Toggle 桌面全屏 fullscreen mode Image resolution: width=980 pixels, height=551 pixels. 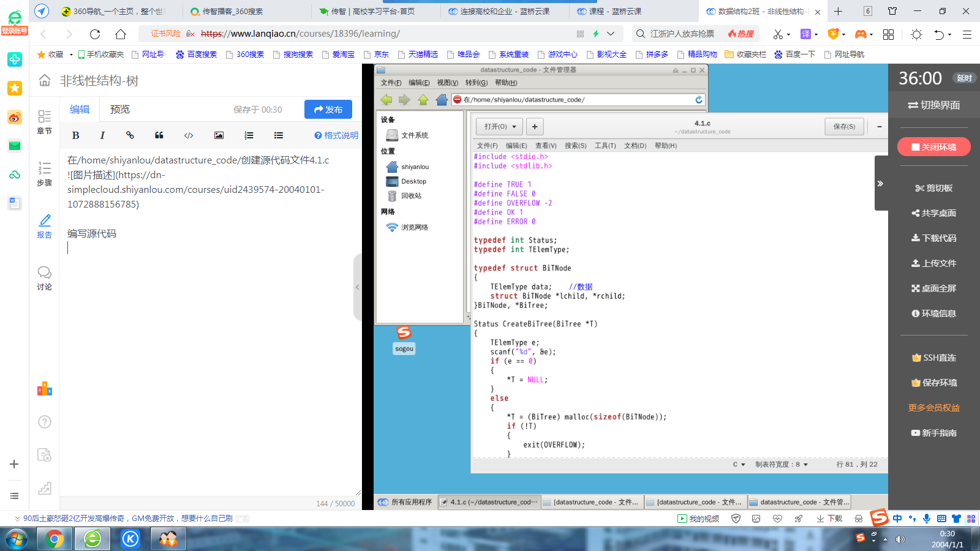(x=933, y=288)
